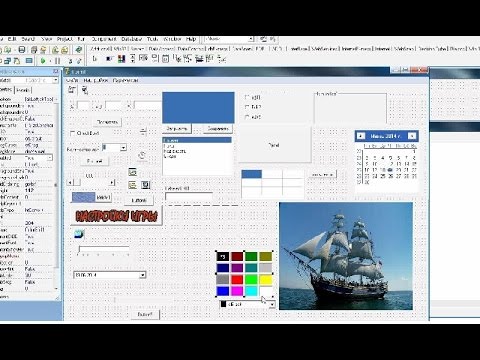Select the first icon in the form's toolbar

72,89
